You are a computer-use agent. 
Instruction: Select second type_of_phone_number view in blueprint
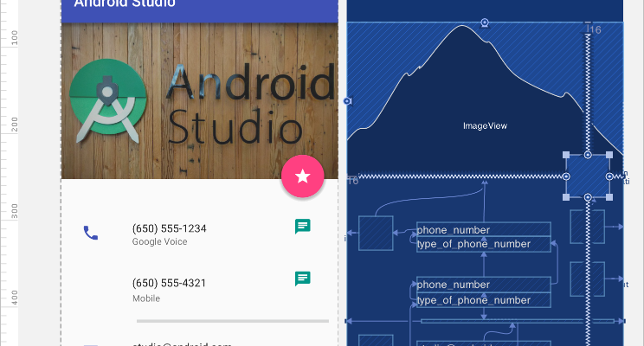[x=484, y=300]
